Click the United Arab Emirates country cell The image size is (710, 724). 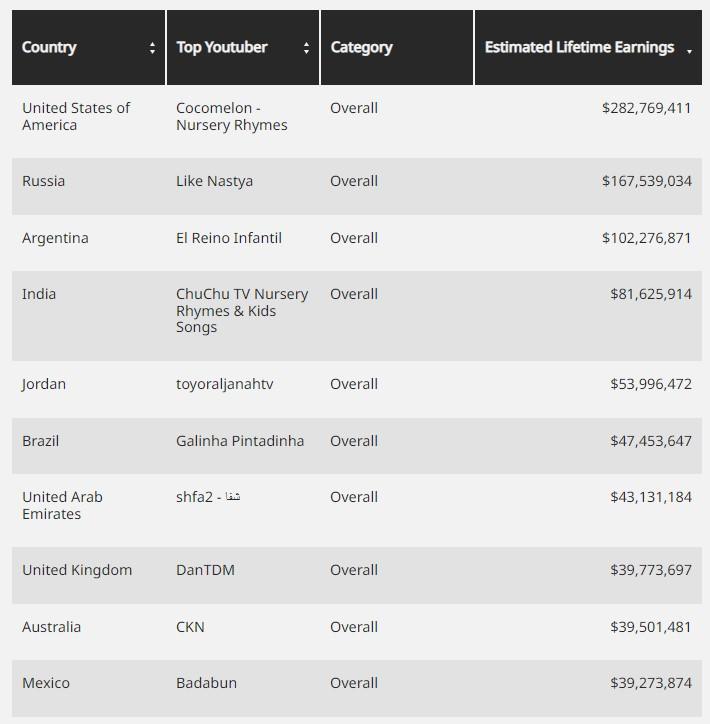[x=62, y=505]
